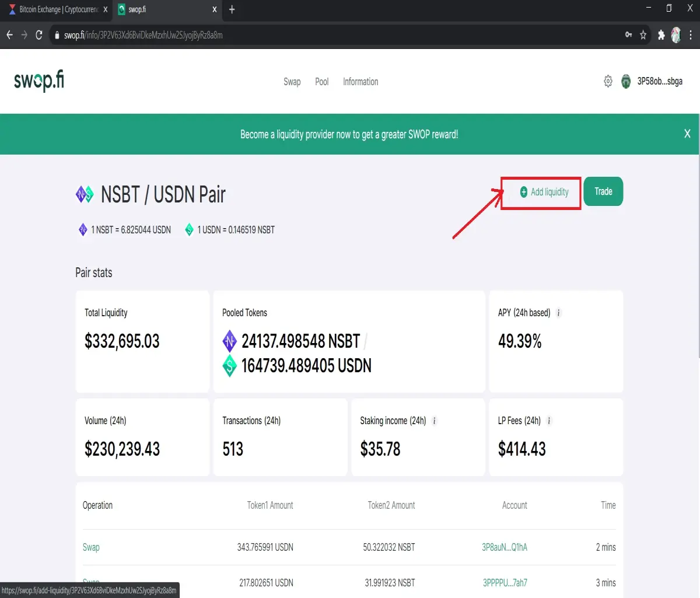Click the 1 USDN = 0.146519 NSBT rate
The height and width of the screenshot is (598, 700).
point(236,230)
